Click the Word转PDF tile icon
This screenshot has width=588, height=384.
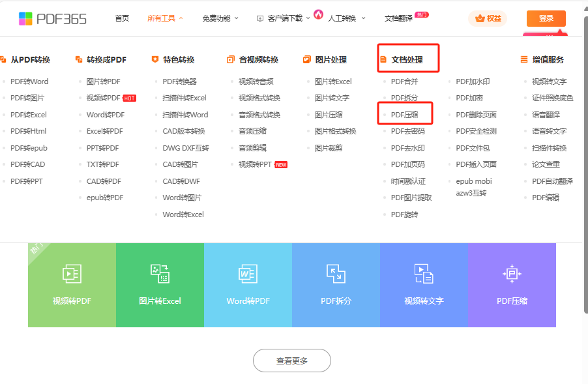248,274
